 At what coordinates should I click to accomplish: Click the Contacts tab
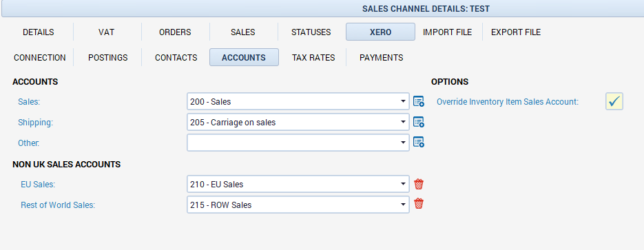coord(176,57)
